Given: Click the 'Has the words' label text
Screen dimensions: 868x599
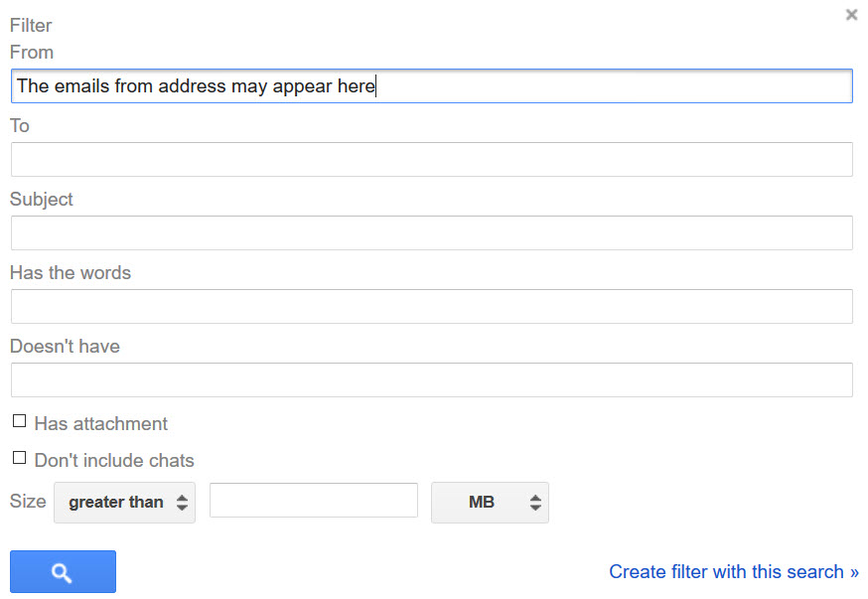Looking at the screenshot, I should (x=71, y=272).
